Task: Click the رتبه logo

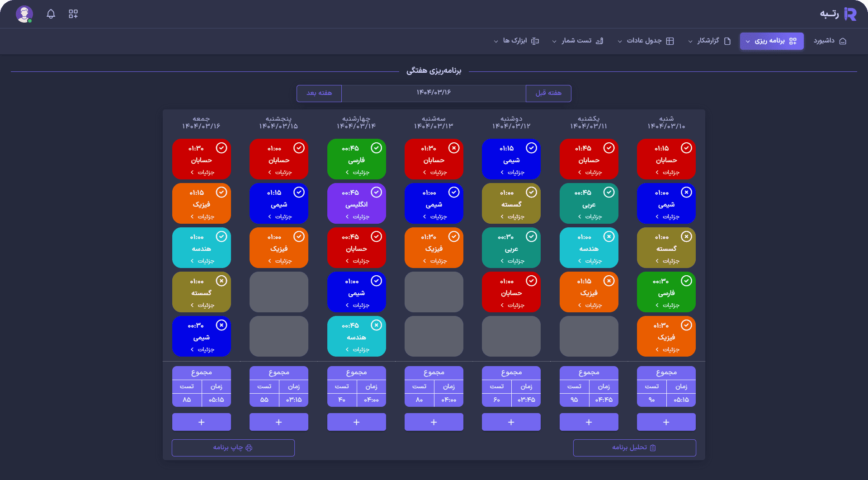Action: (x=838, y=14)
